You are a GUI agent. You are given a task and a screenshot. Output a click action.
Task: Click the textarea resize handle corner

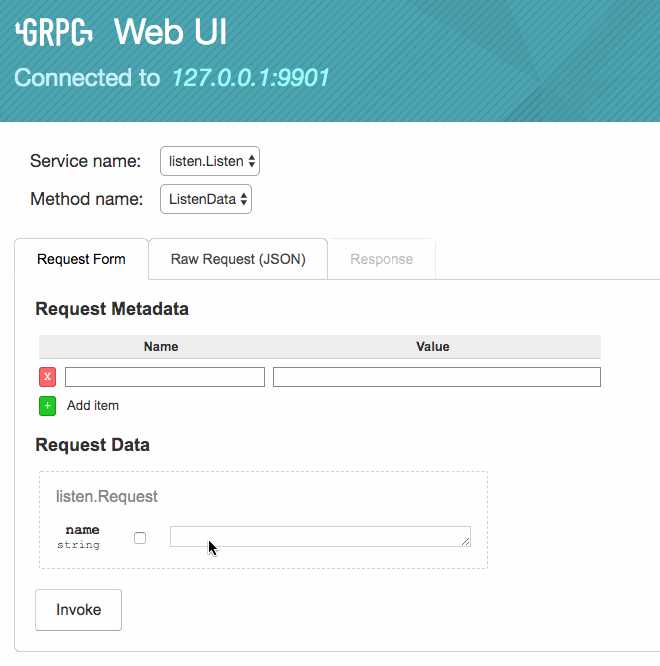click(x=466, y=542)
